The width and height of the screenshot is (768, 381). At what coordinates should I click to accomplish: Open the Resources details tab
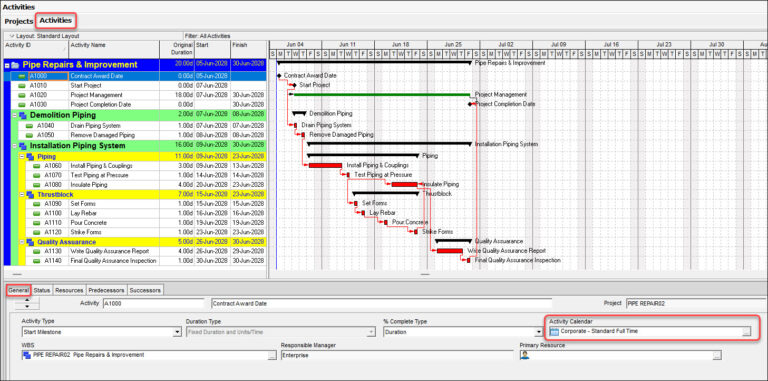pos(69,290)
